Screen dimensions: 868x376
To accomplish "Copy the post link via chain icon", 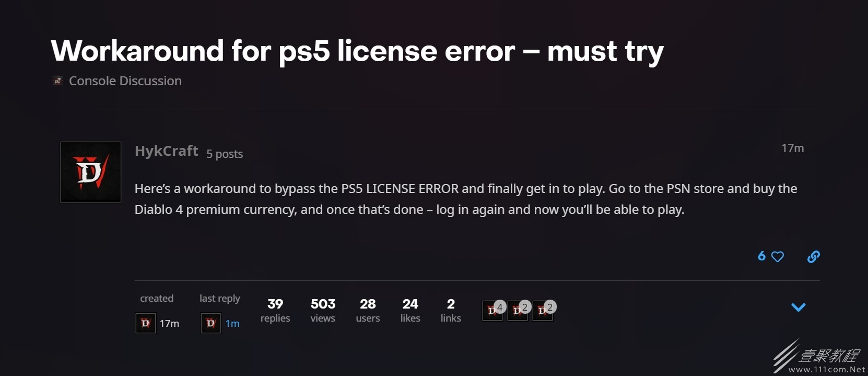I will coord(814,257).
